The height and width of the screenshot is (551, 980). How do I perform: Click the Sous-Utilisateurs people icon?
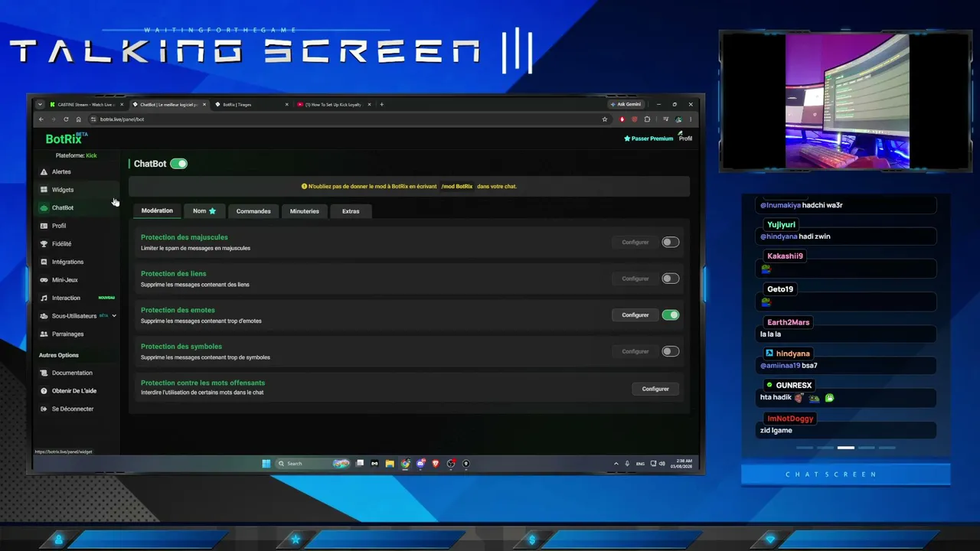[x=44, y=316]
